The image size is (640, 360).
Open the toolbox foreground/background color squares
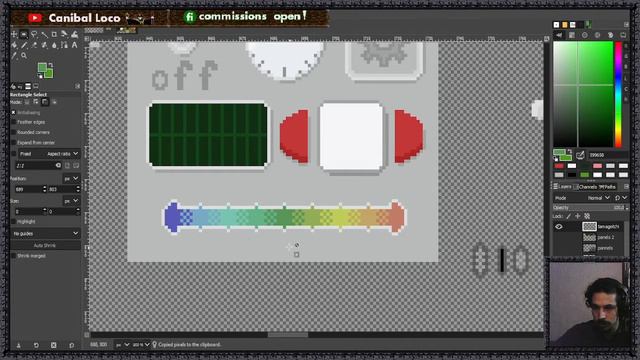45,71
